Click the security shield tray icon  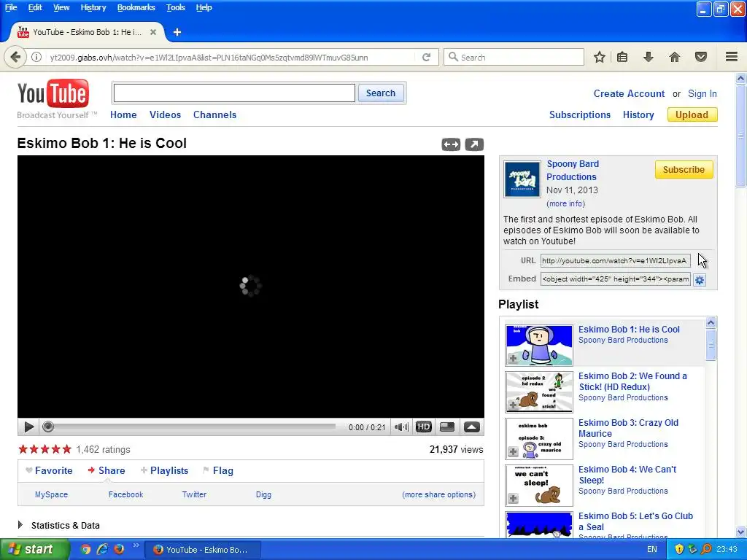coord(679,550)
